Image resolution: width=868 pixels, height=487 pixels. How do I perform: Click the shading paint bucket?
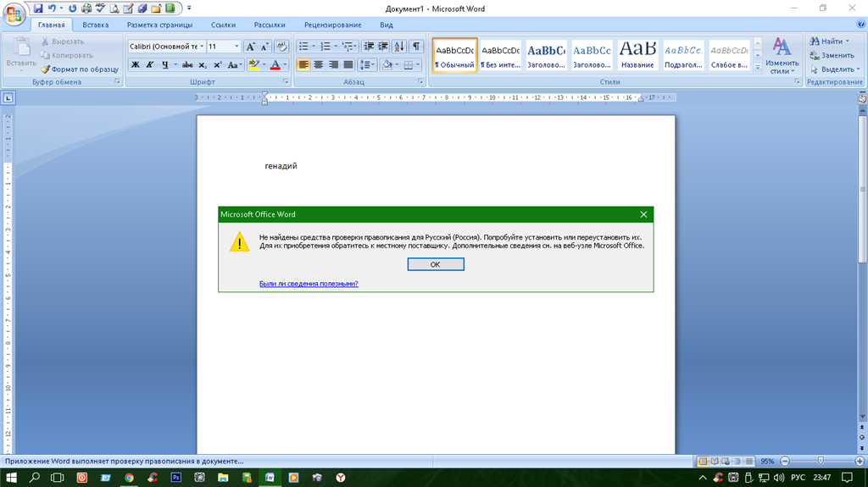[x=387, y=64]
